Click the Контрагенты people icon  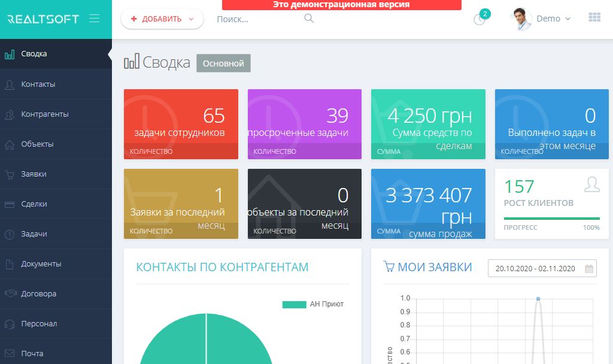10,114
